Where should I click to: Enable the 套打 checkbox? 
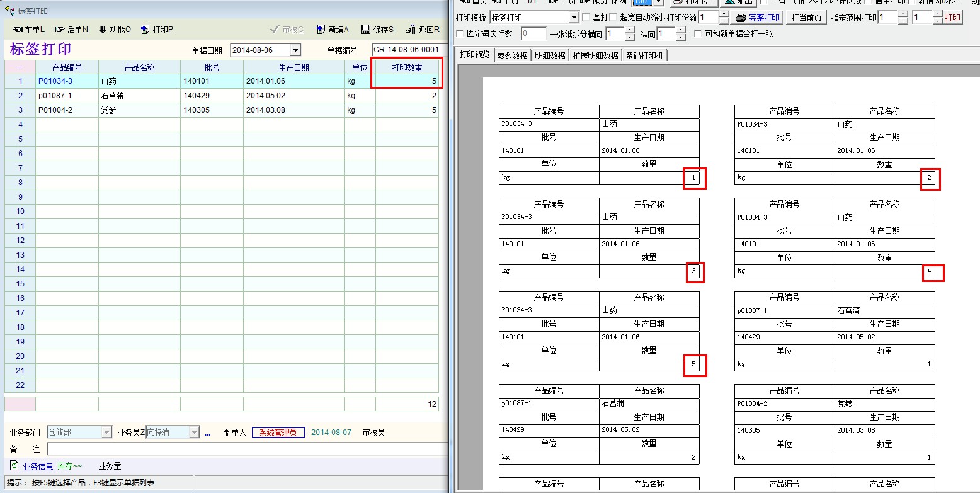click(586, 17)
